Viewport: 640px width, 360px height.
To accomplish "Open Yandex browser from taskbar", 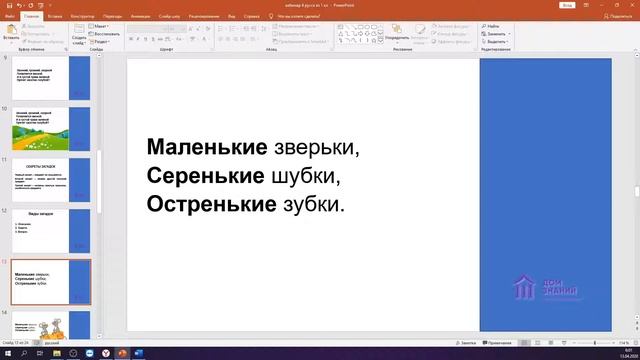I will pos(106,353).
